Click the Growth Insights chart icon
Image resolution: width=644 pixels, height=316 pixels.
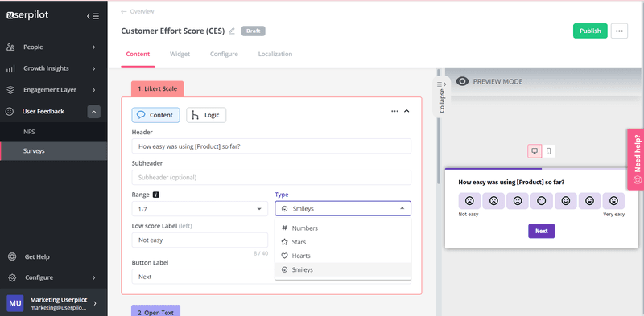(x=10, y=68)
